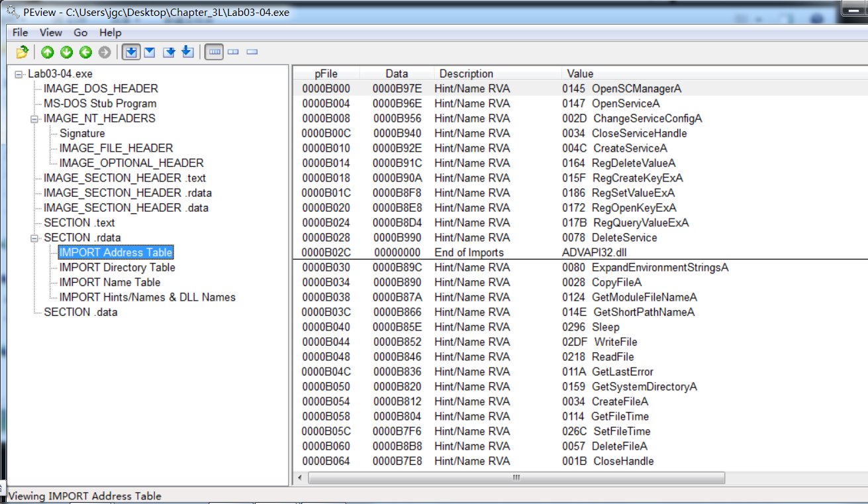
Task: Click the OpenSCManagerA value row
Action: coord(579,89)
